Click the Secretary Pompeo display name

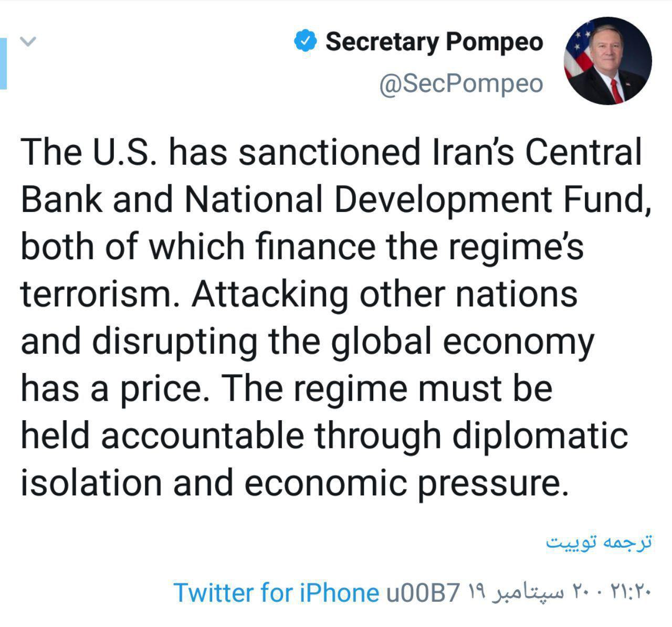[x=434, y=42]
